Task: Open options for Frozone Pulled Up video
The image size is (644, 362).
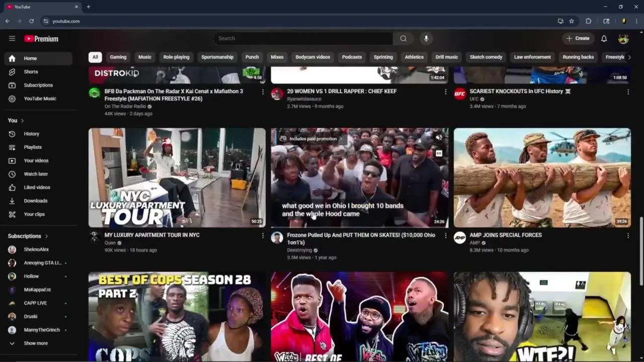Action: click(445, 235)
